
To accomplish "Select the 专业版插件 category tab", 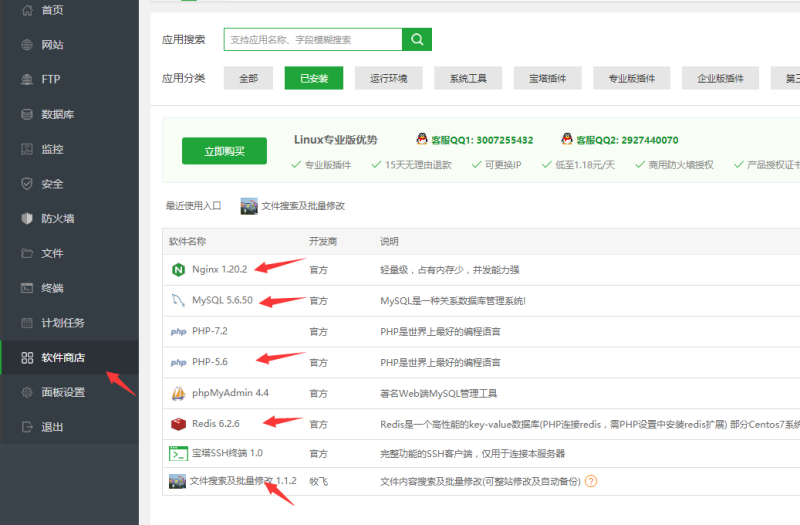I will click(632, 78).
